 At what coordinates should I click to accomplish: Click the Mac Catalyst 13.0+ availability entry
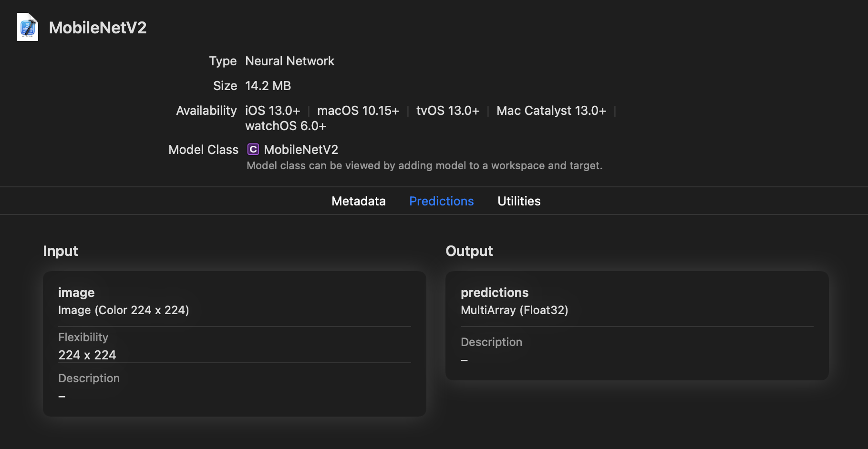point(551,111)
